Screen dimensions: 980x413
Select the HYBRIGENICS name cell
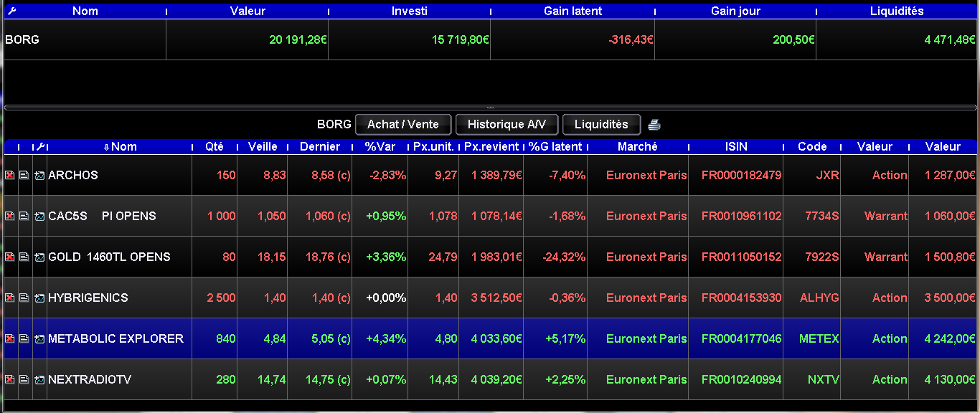click(x=119, y=298)
